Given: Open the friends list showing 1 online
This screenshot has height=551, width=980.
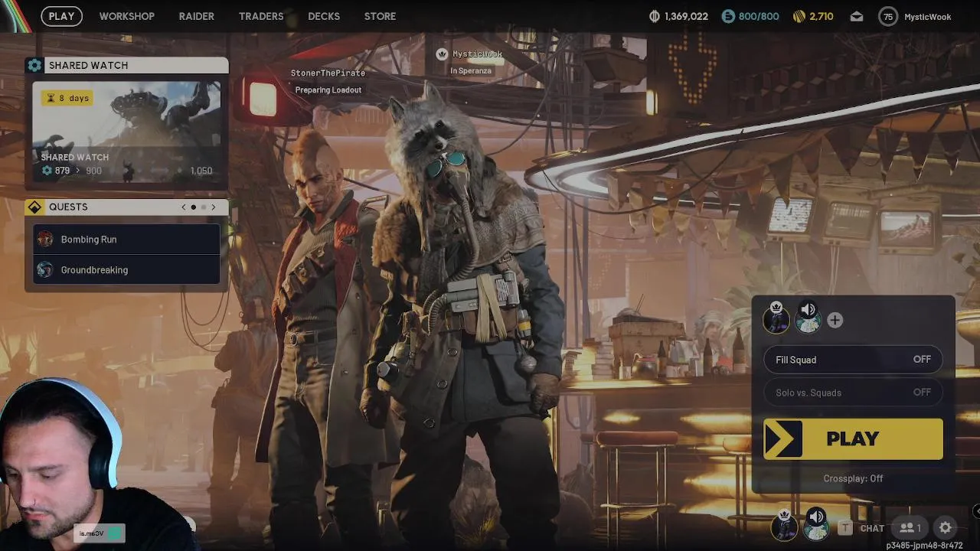Looking at the screenshot, I should coord(910,528).
